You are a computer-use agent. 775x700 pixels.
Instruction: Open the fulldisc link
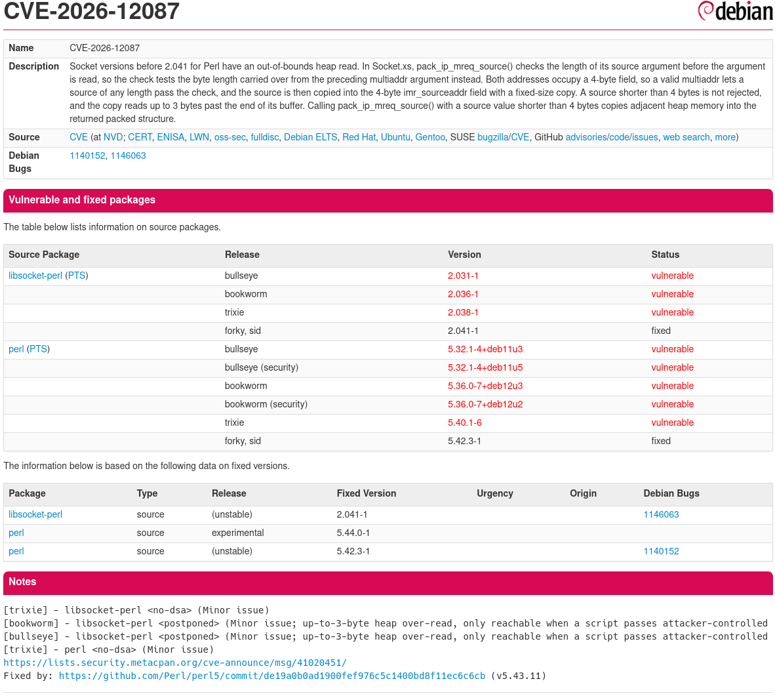pyautogui.click(x=264, y=137)
